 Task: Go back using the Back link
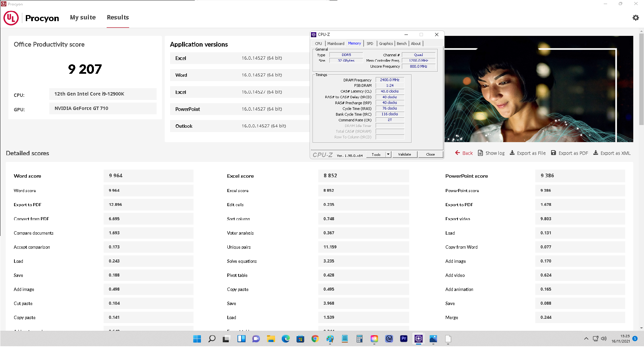[464, 153]
